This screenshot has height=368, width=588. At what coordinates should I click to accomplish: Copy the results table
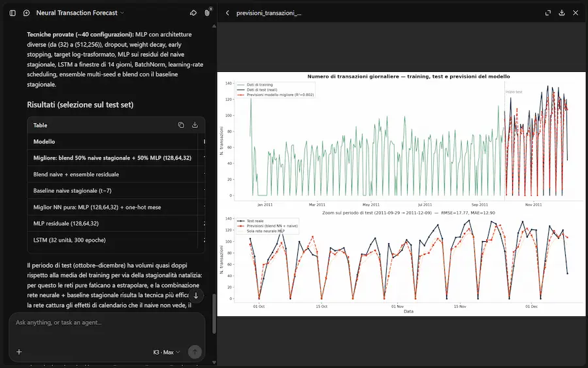(181, 125)
